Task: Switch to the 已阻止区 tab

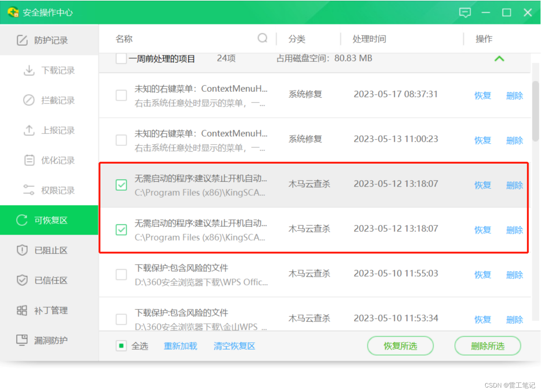Action: point(49,250)
